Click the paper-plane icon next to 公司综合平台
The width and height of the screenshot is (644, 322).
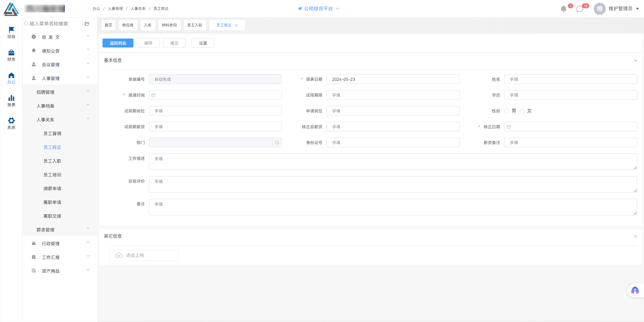click(x=300, y=9)
